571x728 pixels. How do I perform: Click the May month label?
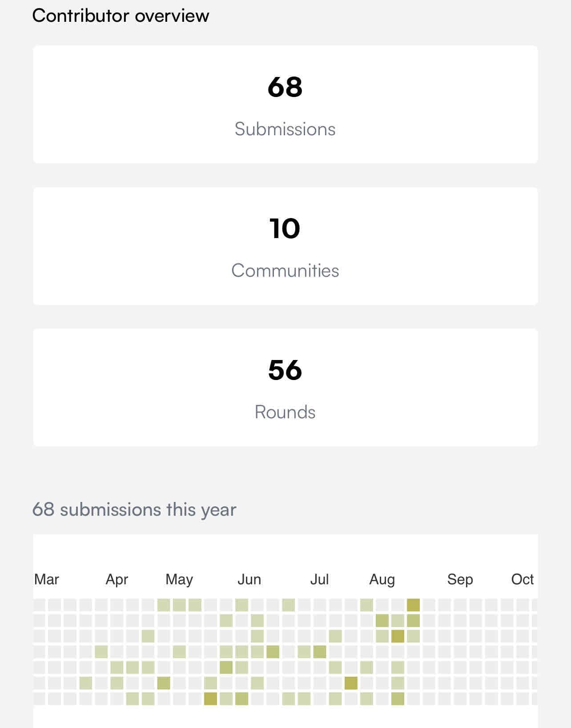[179, 579]
